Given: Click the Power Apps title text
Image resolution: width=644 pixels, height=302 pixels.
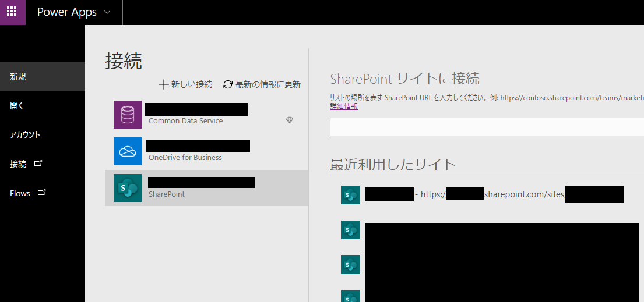Looking at the screenshot, I should pos(67,12).
